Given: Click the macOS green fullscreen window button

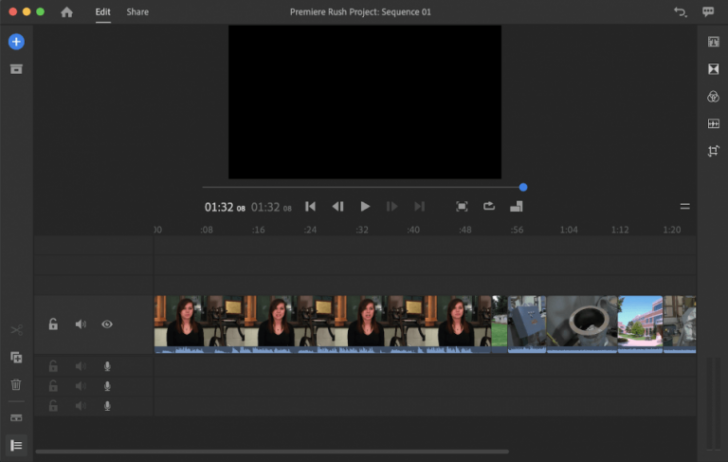Looking at the screenshot, I should (x=40, y=12).
